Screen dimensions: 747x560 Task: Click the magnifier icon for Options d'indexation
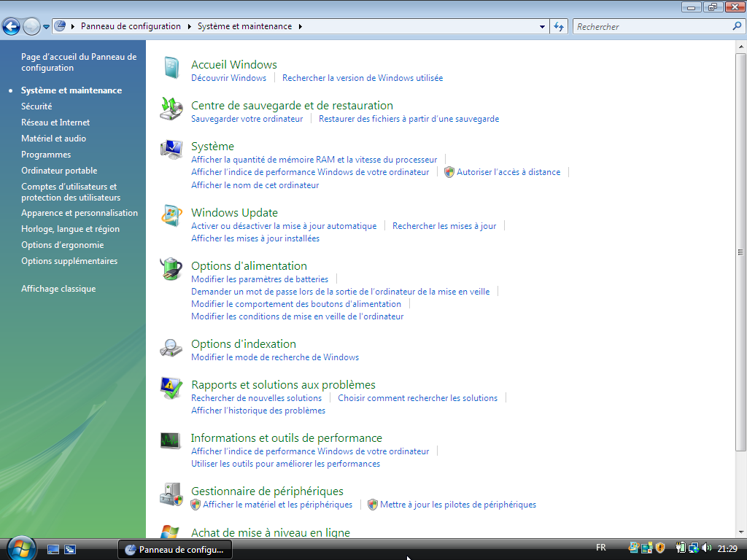point(171,348)
